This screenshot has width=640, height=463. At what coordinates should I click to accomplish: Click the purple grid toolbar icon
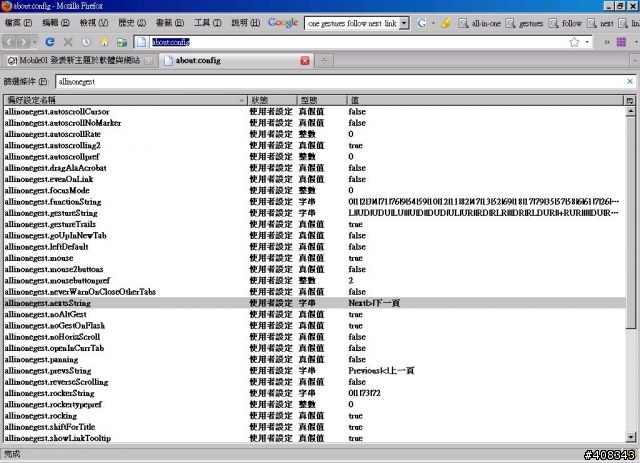point(621,42)
